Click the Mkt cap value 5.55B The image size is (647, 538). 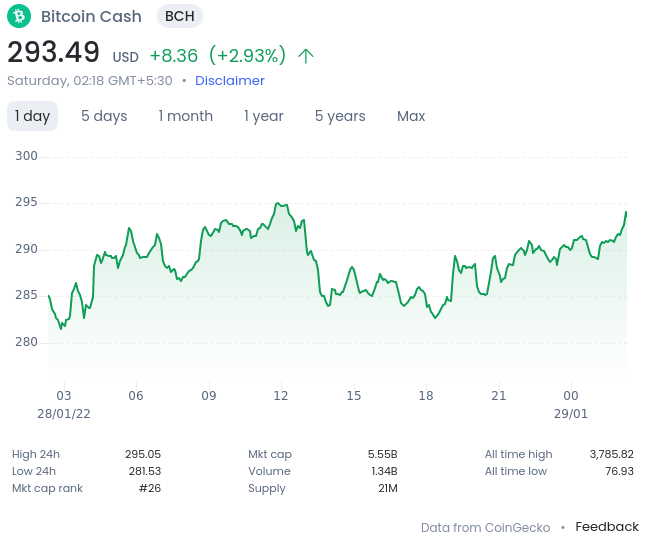[383, 454]
